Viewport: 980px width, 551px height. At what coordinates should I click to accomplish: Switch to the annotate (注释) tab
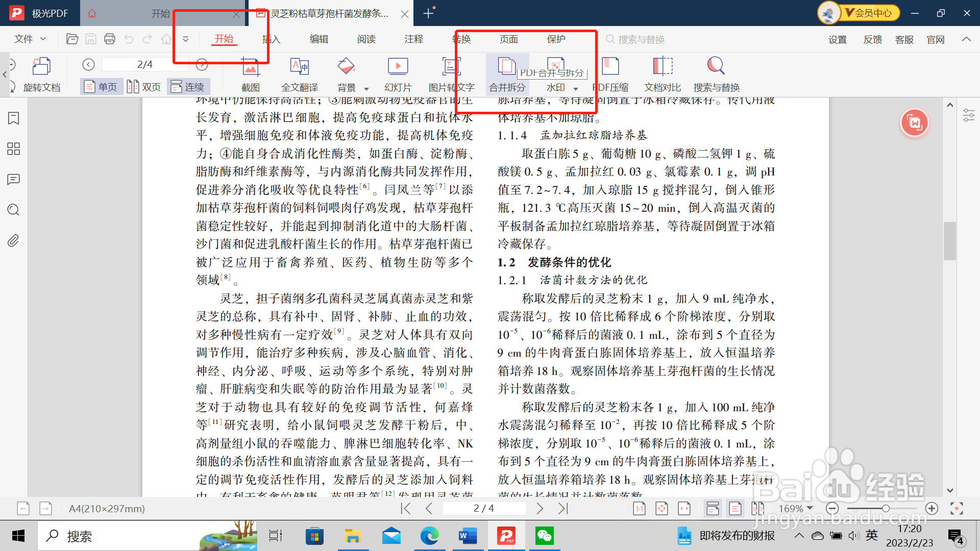(x=413, y=39)
